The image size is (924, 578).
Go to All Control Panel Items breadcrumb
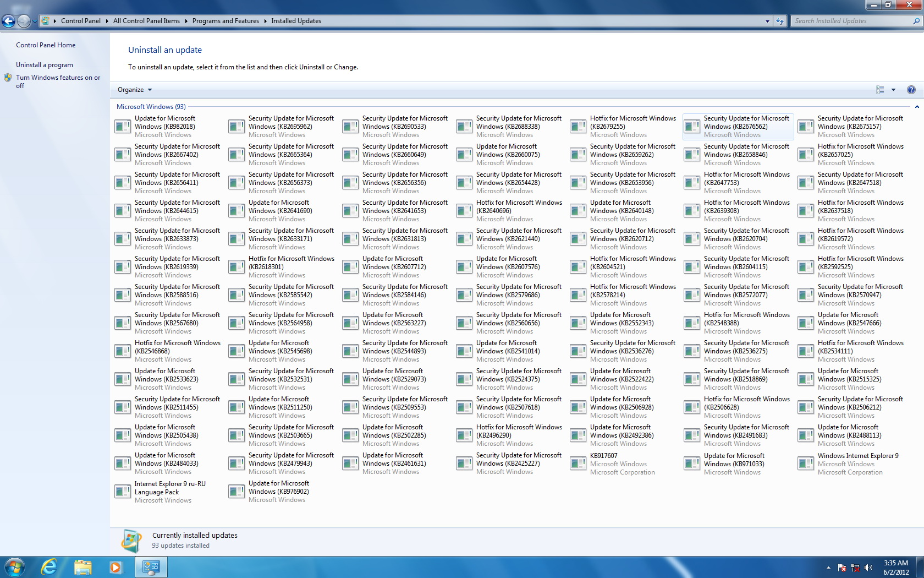pyautogui.click(x=146, y=21)
